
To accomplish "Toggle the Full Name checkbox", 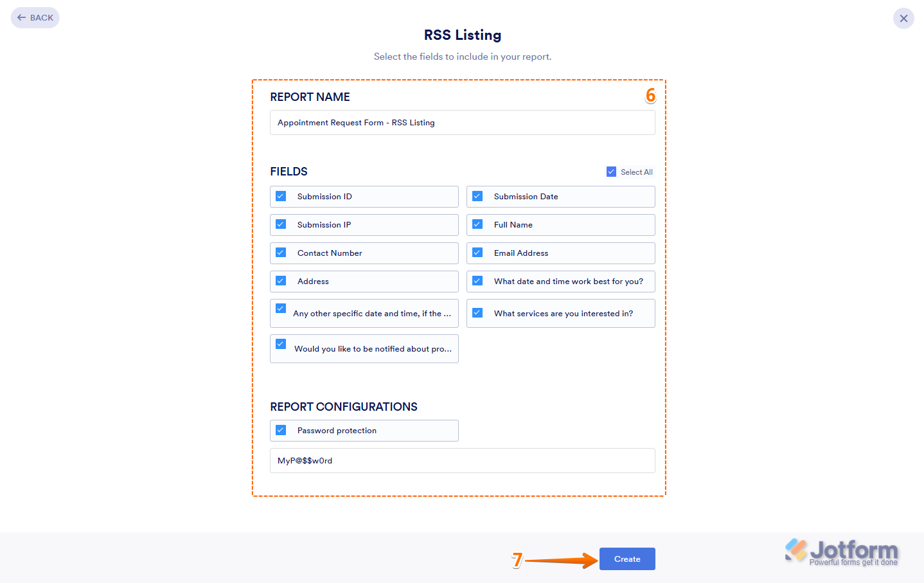I will click(x=477, y=224).
